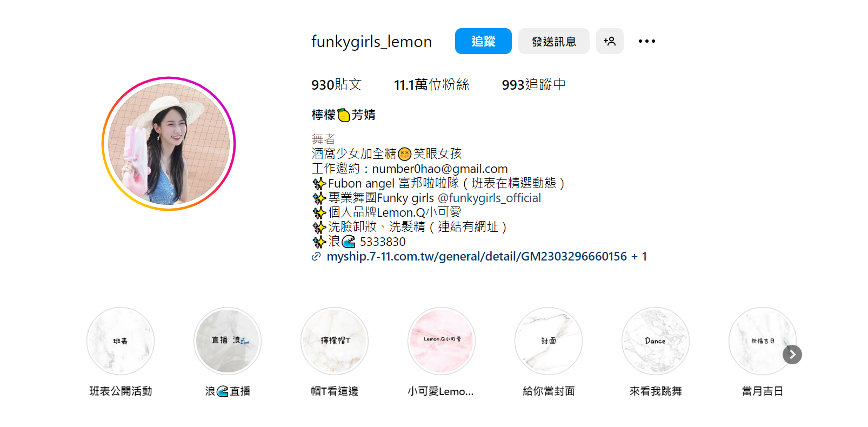Click the funkygirls_lemon username heading
The image size is (868, 427).
point(371,41)
